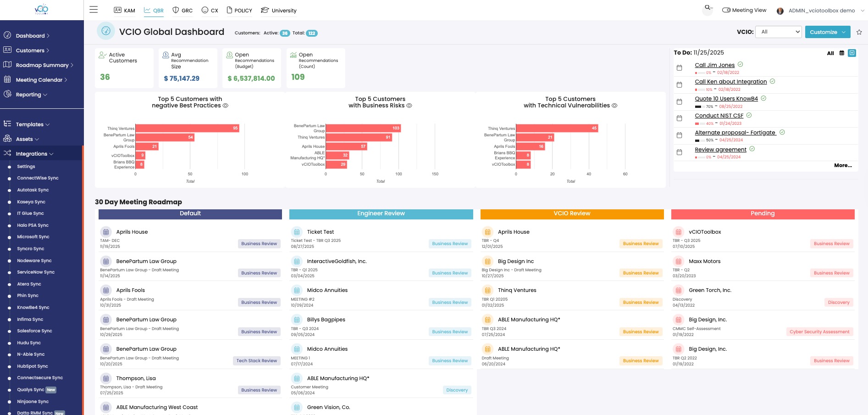The image size is (868, 415).
Task: Open the Customize dropdown button
Action: pyautogui.click(x=828, y=32)
